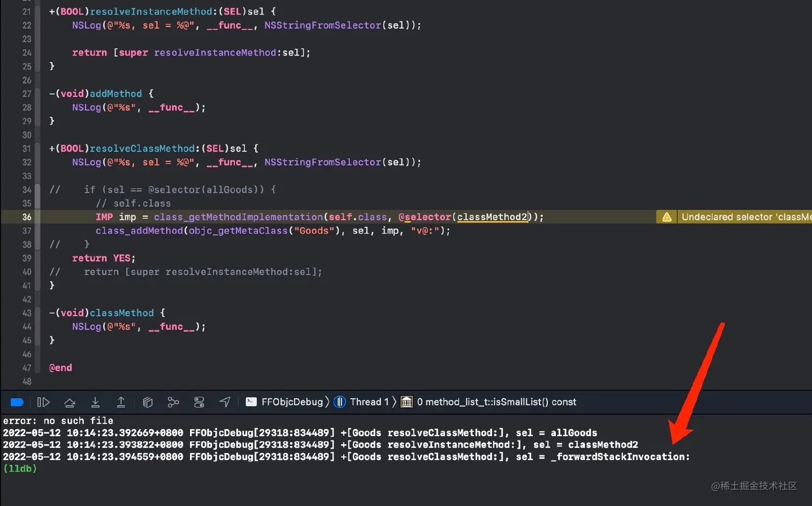The height and width of the screenshot is (506, 812).
Task: Click line number 27 in the gutter
Action: [x=27, y=93]
